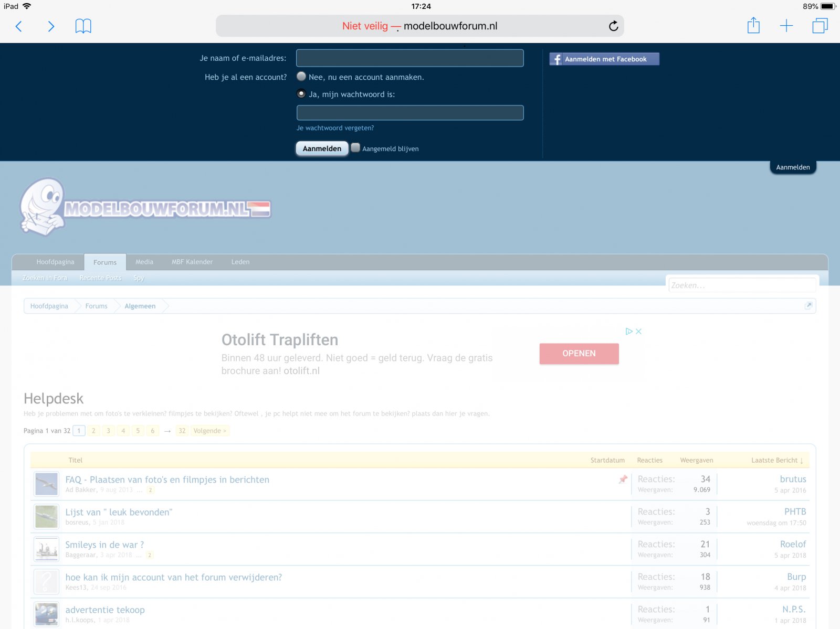Open a new tab with plus icon
Image resolution: width=840 pixels, height=629 pixels.
[x=786, y=26]
